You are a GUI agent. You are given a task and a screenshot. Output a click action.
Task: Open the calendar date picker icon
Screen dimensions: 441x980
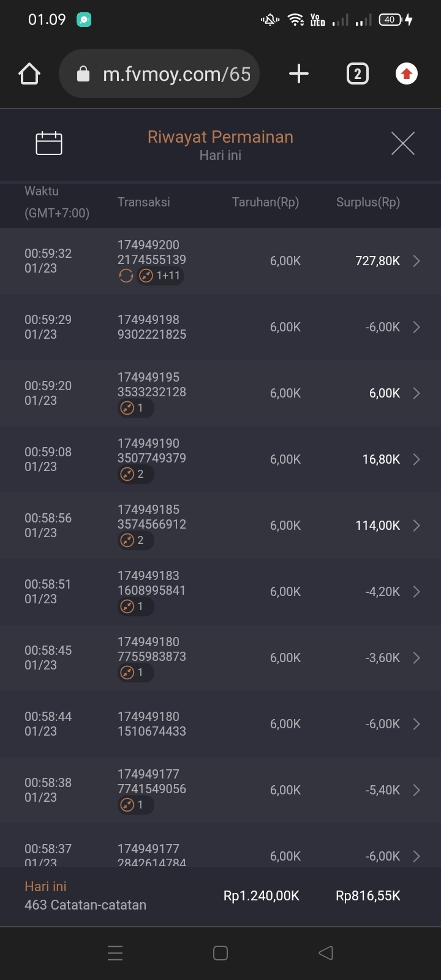(49, 143)
